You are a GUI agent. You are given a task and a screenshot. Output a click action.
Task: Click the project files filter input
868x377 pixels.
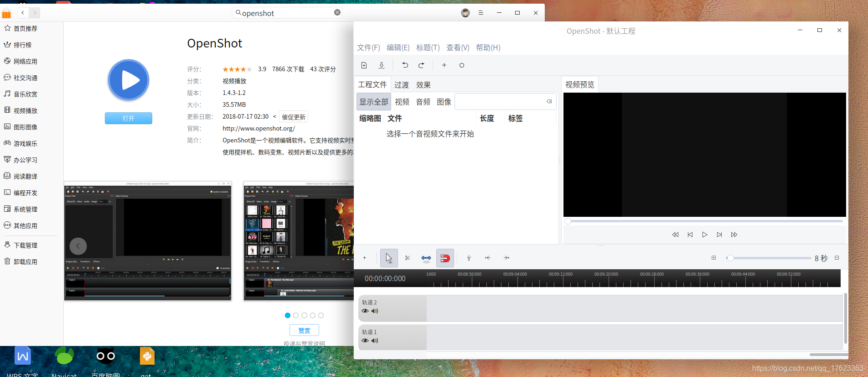tap(505, 101)
